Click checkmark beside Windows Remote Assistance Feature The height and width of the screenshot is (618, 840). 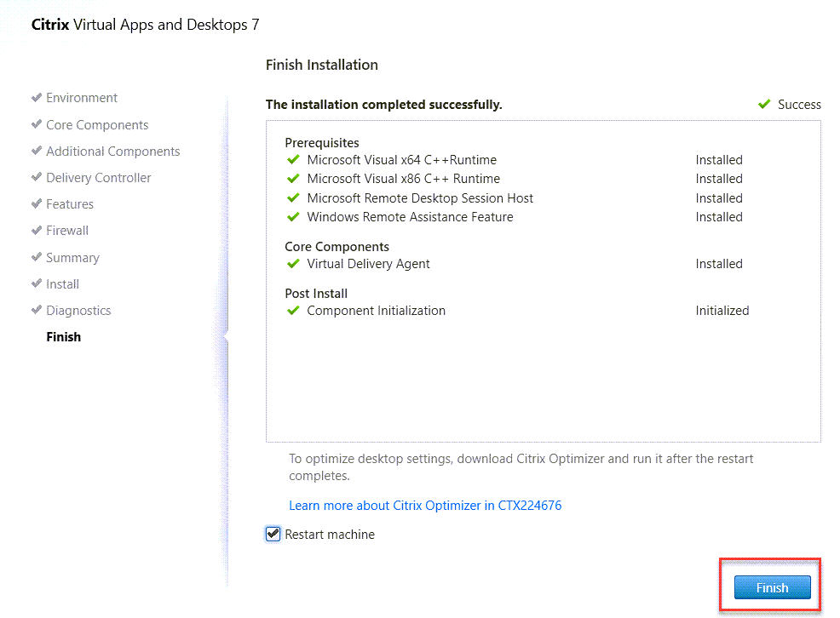tap(293, 217)
